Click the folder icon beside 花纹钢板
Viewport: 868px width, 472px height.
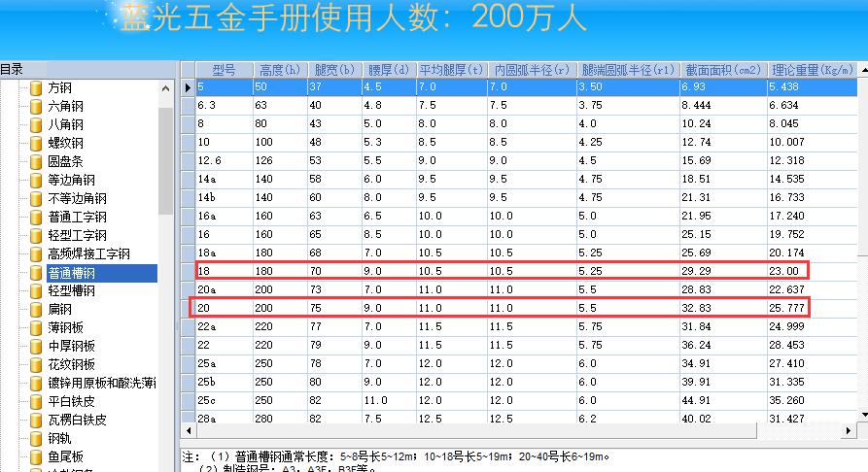(x=36, y=364)
